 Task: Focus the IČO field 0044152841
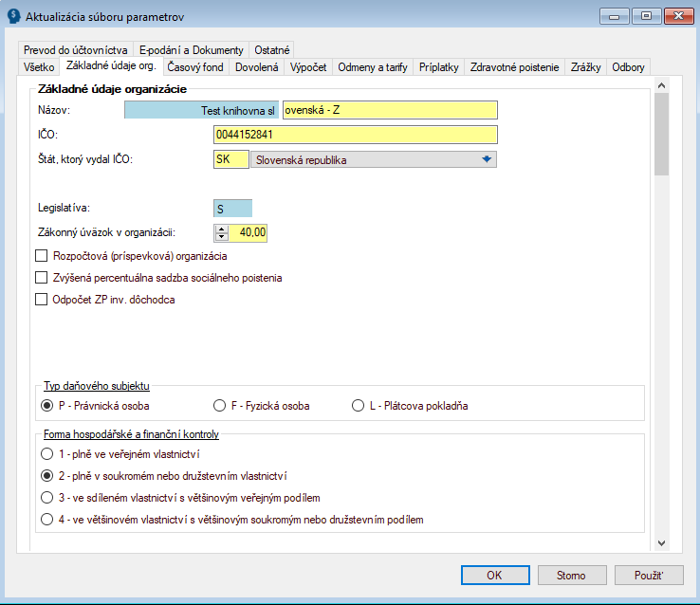coord(356,135)
